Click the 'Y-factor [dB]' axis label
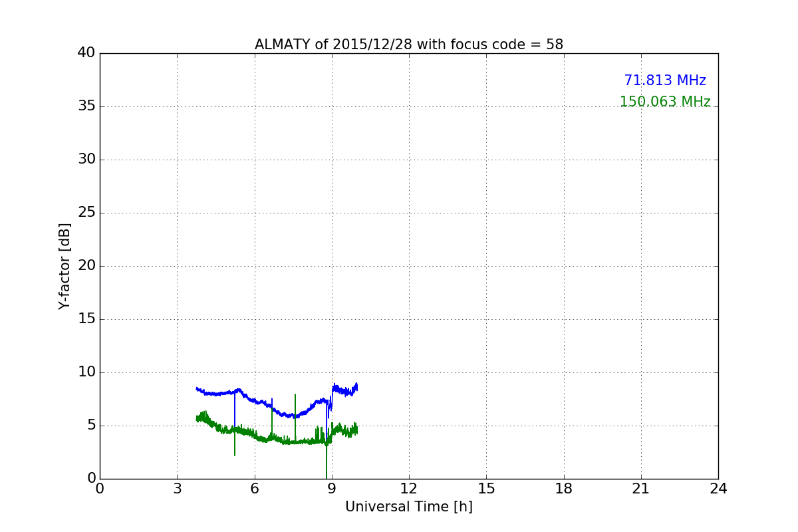This screenshot has height=532, width=798. click(x=65, y=266)
